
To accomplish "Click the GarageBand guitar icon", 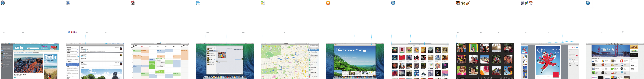I will [468, 3].
